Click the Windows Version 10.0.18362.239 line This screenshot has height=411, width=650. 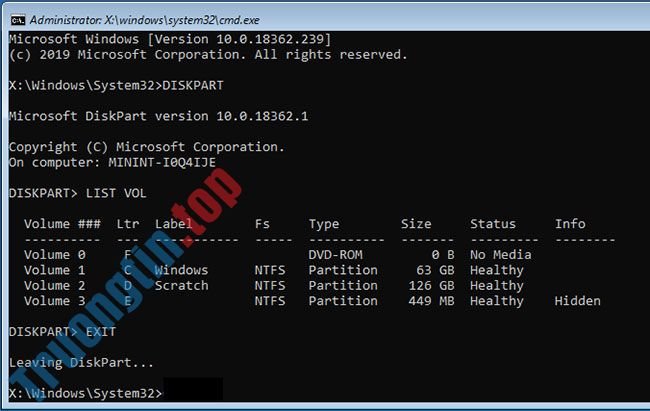[170, 39]
